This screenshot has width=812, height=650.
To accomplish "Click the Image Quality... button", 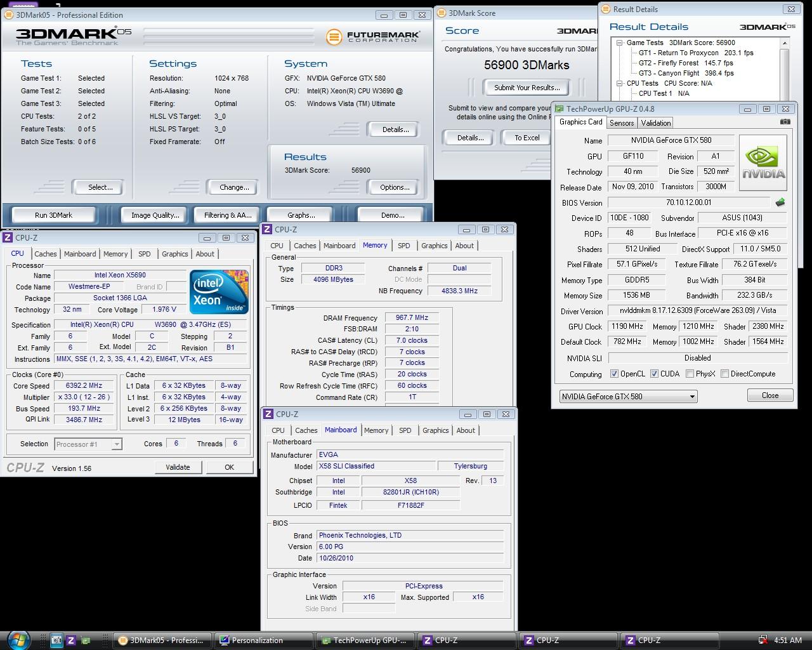I will [155, 215].
